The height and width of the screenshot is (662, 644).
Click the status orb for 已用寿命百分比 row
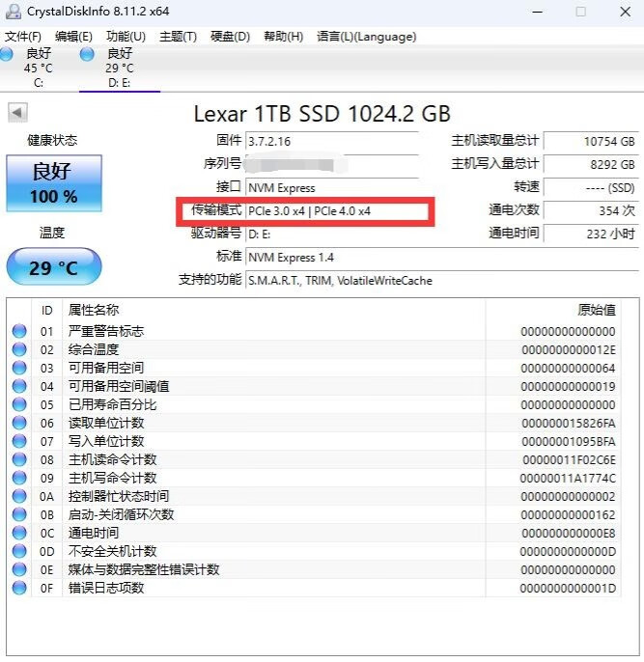pos(19,405)
